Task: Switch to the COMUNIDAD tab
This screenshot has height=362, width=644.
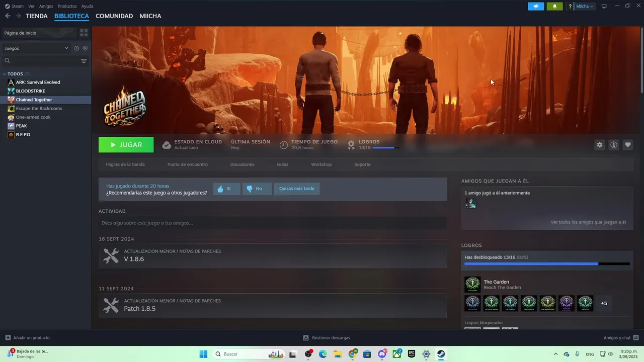Action: click(x=114, y=16)
